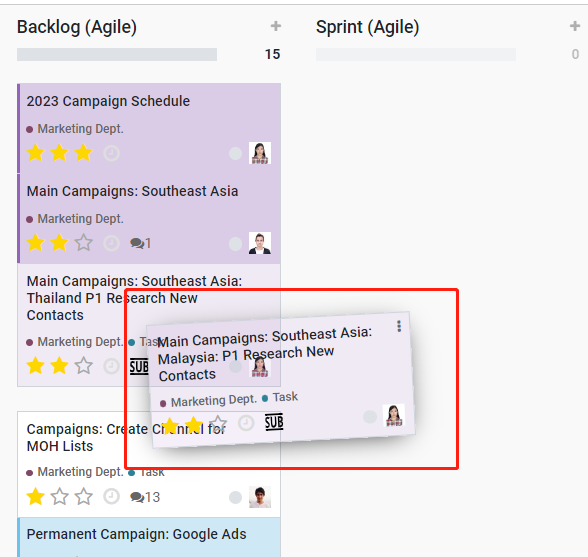Open Permanent Campaign: Google Ads task

[x=136, y=534]
